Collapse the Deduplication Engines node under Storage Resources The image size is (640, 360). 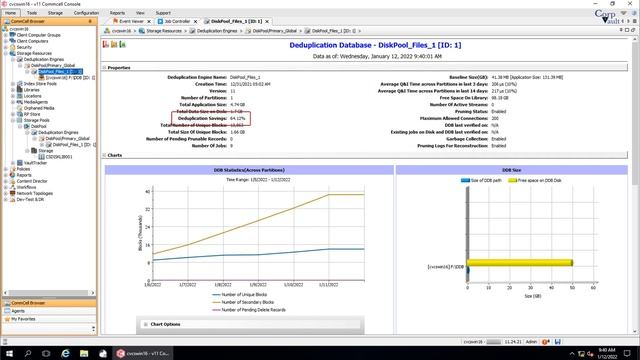click(13, 59)
